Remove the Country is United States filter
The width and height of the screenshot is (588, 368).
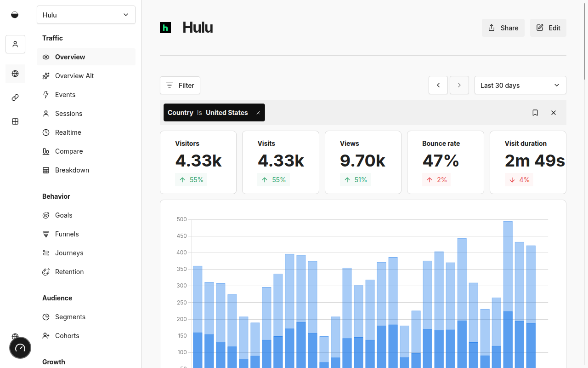[x=258, y=113]
